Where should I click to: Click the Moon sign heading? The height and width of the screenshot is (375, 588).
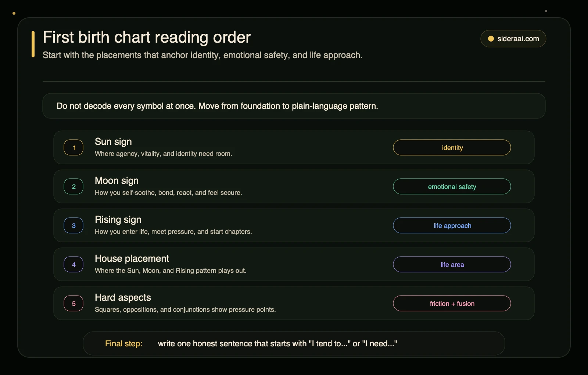coord(116,181)
